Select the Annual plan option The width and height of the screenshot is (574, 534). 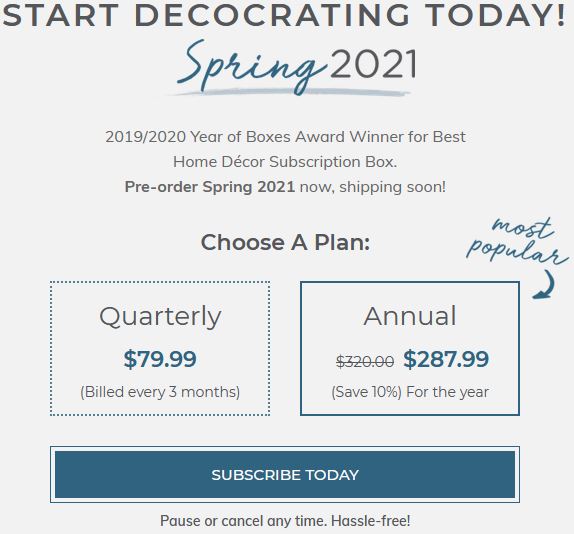(410, 348)
